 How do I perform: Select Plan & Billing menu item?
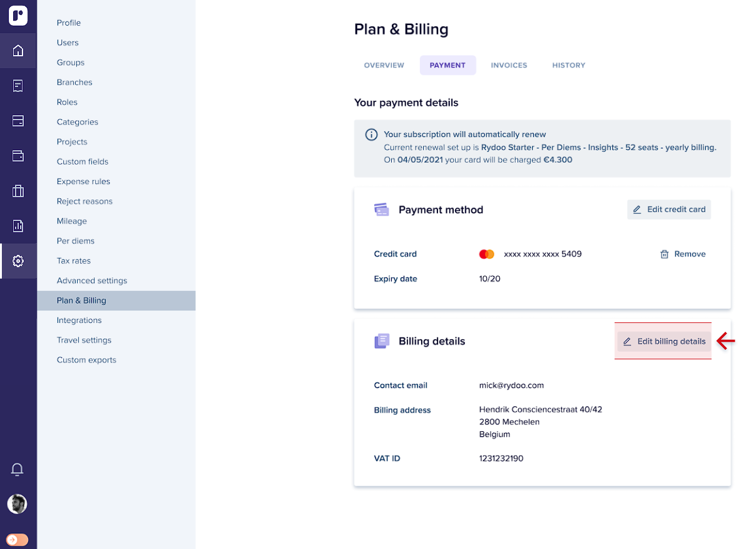tap(116, 300)
